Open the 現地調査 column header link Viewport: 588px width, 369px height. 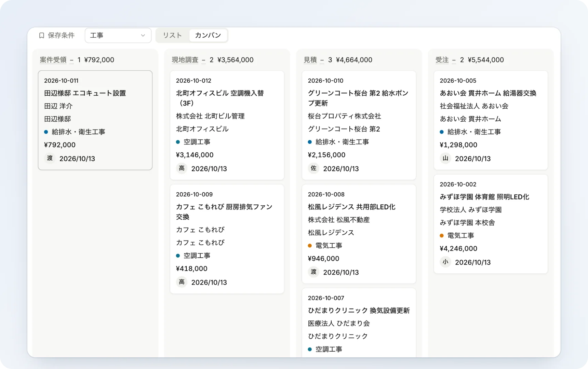pyautogui.click(x=185, y=60)
